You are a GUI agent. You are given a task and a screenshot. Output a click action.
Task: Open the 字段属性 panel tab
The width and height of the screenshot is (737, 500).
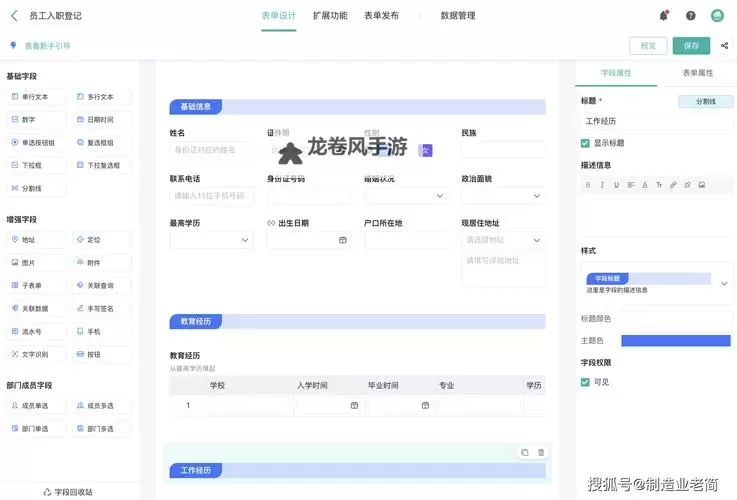coord(616,73)
